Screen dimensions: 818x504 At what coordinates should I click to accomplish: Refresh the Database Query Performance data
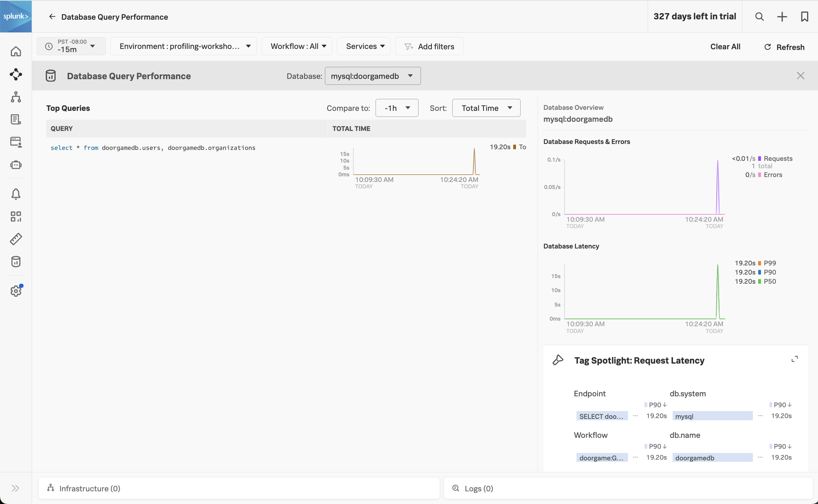(784, 47)
